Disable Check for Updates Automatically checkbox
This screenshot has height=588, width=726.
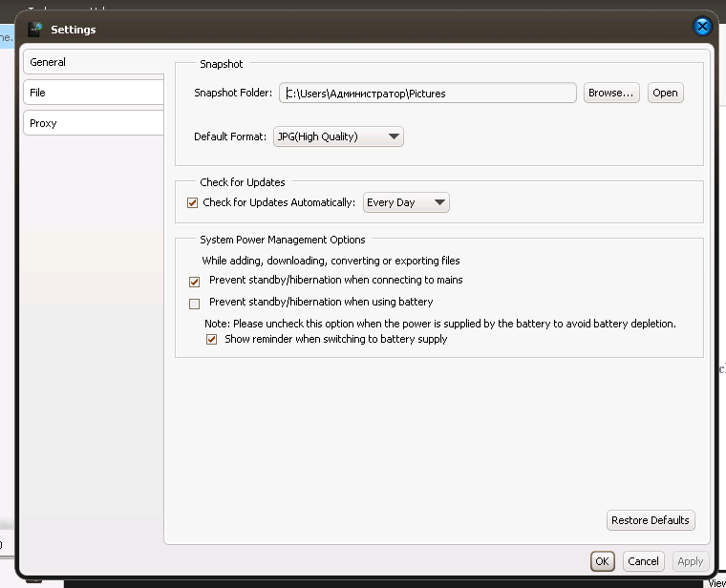(193, 202)
